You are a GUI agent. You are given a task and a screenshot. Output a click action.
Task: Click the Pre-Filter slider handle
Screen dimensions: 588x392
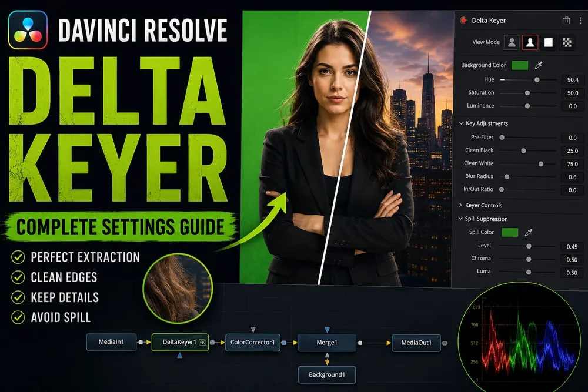502,138
